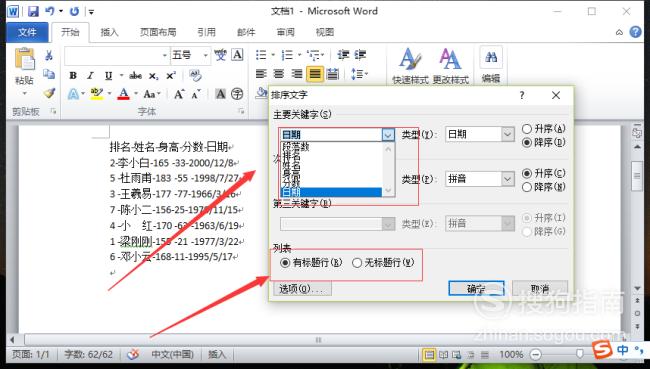Viewport: 650px width, 369px height.
Task: Click the Undo arrow icon
Action: [50, 11]
